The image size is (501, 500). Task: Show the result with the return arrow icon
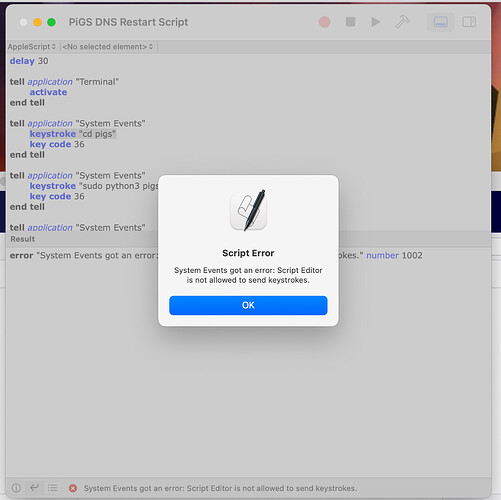(34, 488)
